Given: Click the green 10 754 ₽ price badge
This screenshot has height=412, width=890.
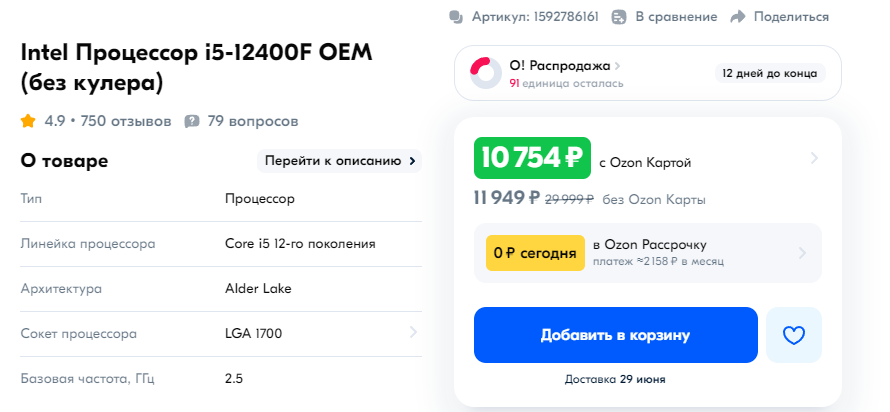Looking at the screenshot, I should click(532, 158).
